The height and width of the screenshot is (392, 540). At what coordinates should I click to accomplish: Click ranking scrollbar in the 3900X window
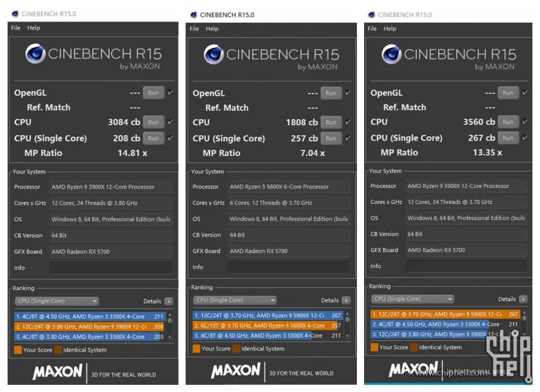click(x=169, y=326)
